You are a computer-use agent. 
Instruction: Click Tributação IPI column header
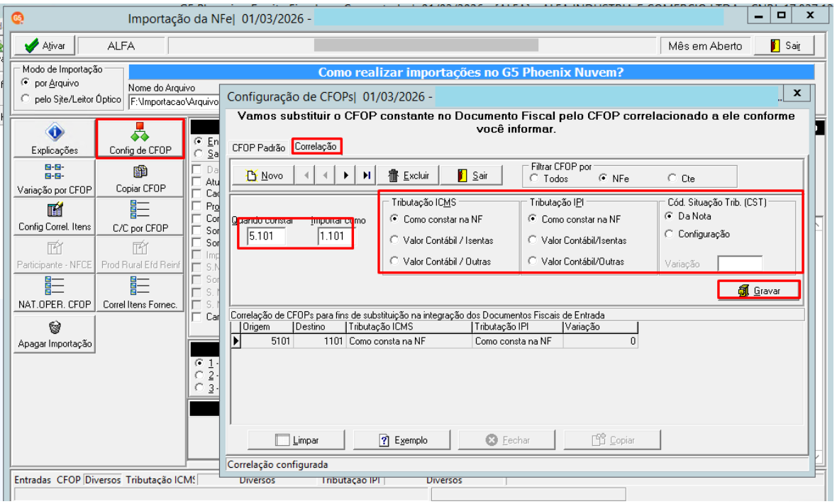(518, 327)
